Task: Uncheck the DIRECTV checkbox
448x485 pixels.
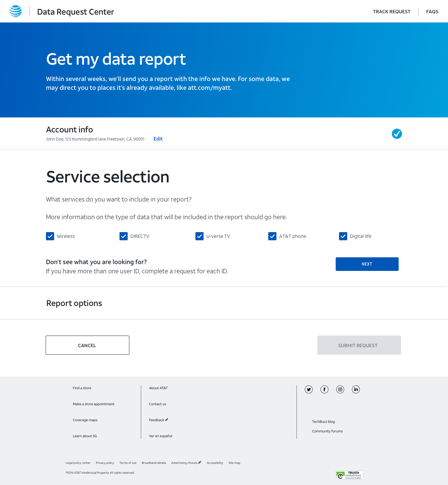Action: (124, 236)
